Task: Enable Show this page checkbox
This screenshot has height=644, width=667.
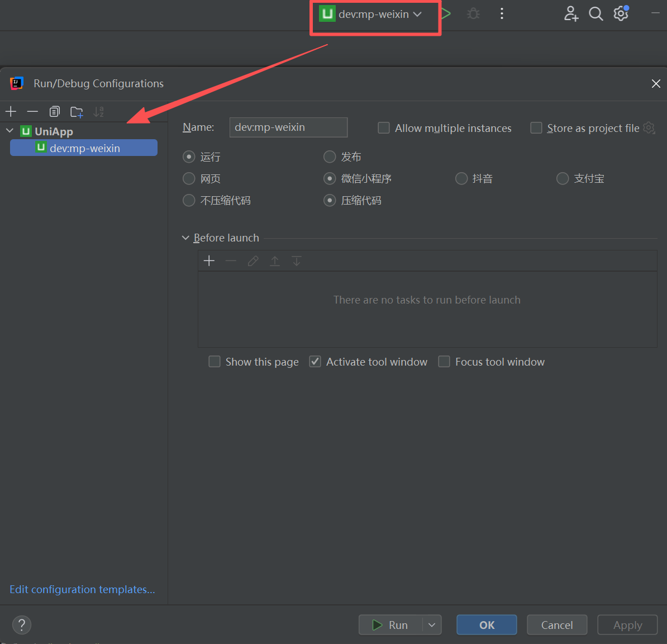Action: [x=215, y=361]
